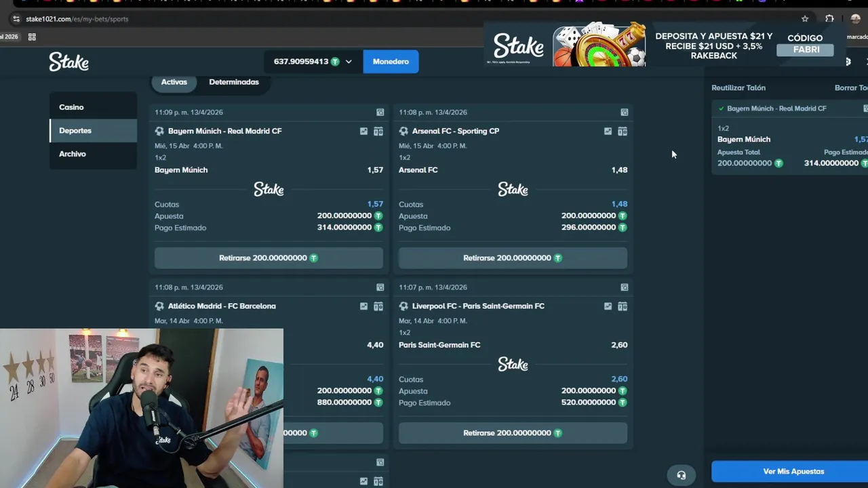Open scoreboard icon for Liverpool FC - Paris Saint-Germain

coord(623,306)
